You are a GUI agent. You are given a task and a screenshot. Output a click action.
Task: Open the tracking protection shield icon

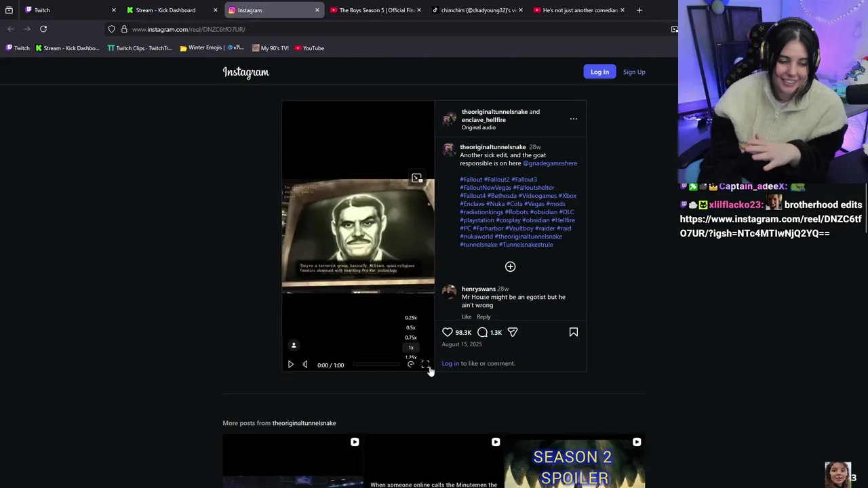coord(112,29)
